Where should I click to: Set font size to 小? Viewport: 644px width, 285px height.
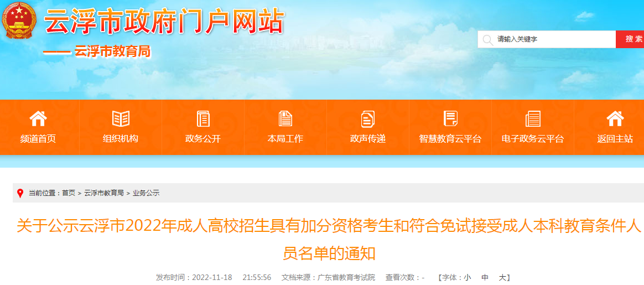click(x=468, y=278)
